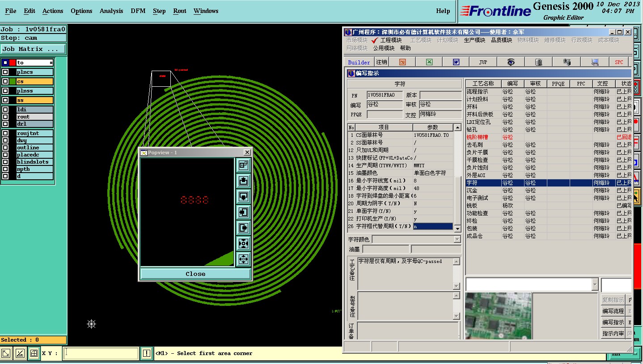Image resolution: width=643 pixels, height=364 pixels.
Task: Expand the combo box above the PCB photo
Action: [594, 284]
